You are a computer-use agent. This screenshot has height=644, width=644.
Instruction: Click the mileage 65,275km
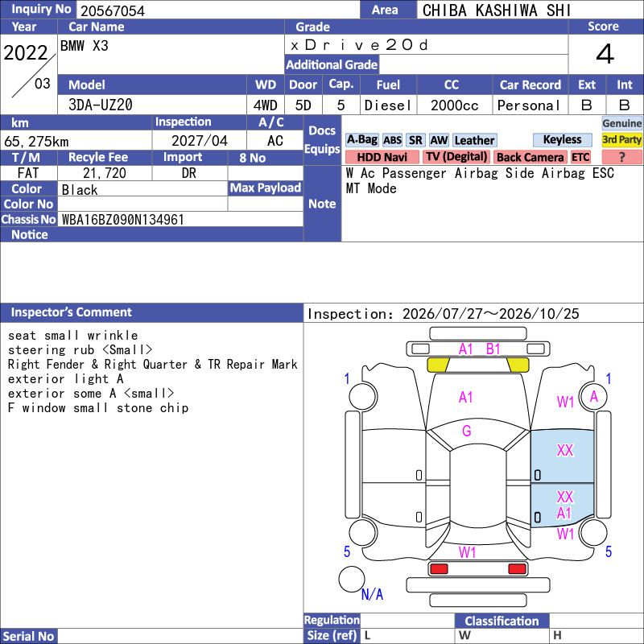click(x=36, y=142)
